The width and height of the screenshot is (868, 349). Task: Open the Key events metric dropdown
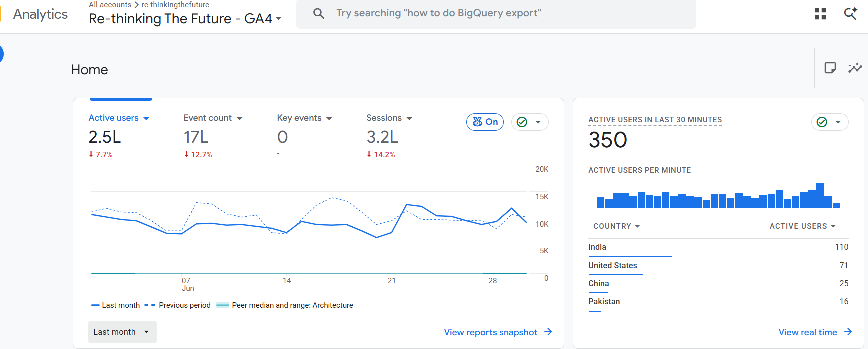pyautogui.click(x=304, y=118)
